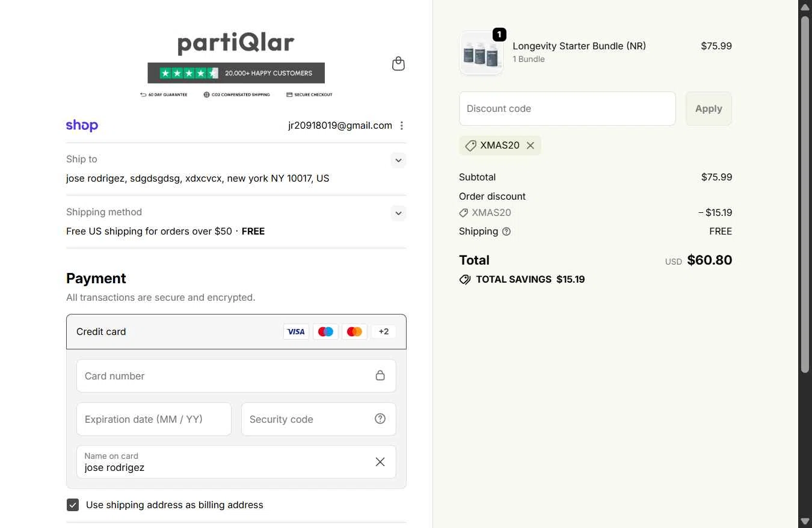
Task: Focus the Security code field
Action: pos(319,419)
